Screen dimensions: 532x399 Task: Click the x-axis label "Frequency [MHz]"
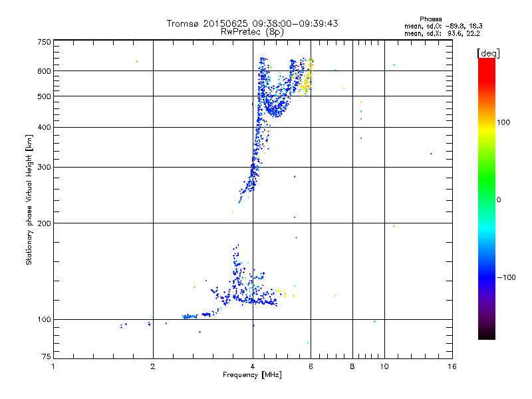pyautogui.click(x=252, y=375)
